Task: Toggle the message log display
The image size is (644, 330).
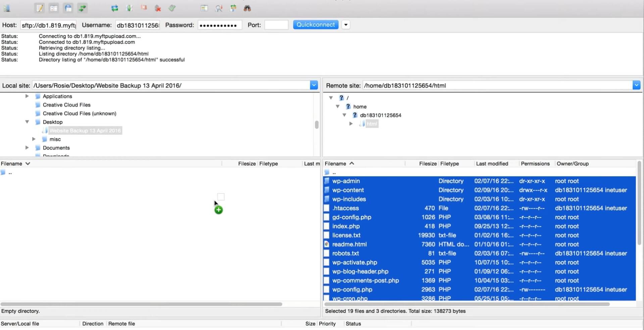Action: click(40, 8)
